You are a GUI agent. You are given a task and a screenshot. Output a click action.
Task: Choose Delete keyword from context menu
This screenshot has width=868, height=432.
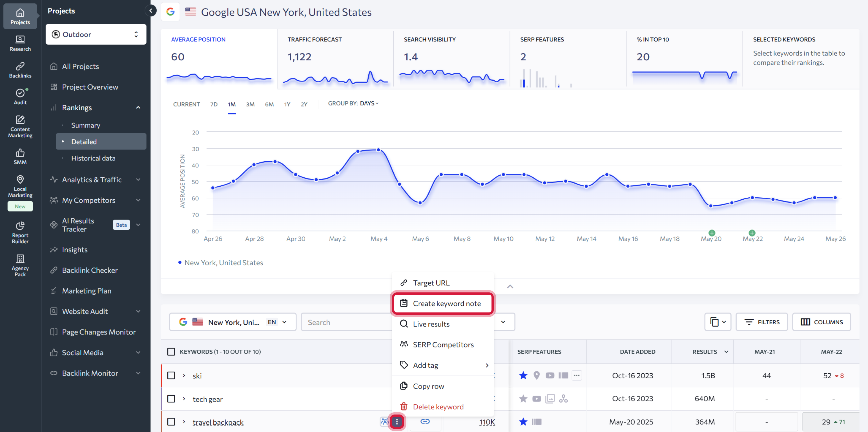pyautogui.click(x=443, y=406)
